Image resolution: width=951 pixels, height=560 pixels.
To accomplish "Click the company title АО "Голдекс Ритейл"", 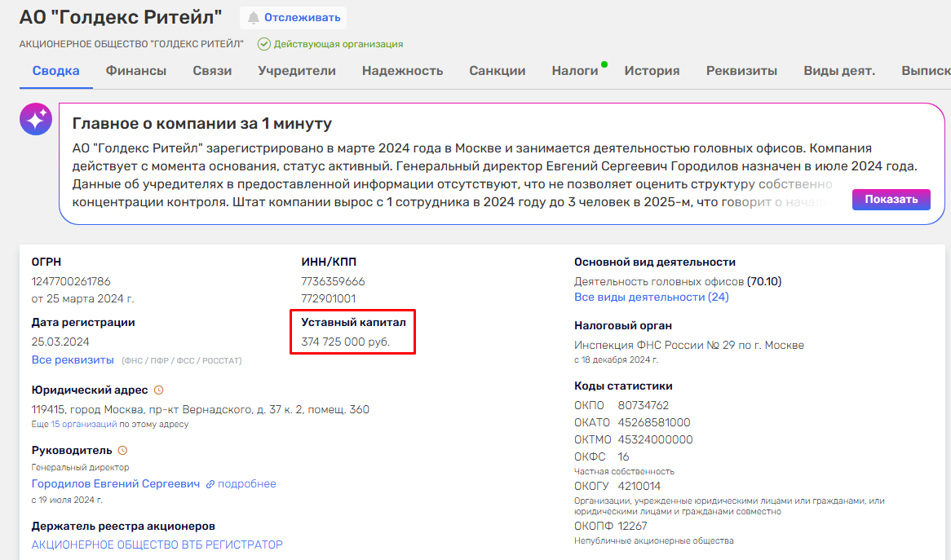I will pyautogui.click(x=121, y=17).
